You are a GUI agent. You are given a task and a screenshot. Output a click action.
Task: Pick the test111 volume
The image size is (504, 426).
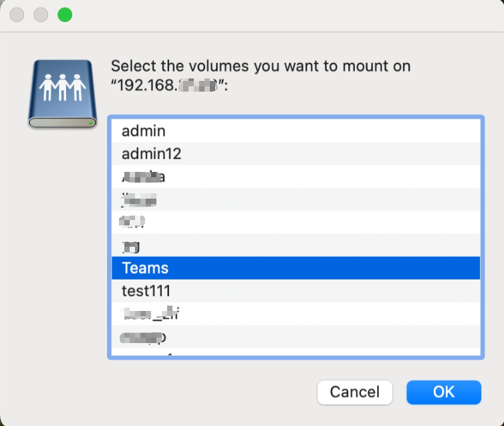pos(146,291)
